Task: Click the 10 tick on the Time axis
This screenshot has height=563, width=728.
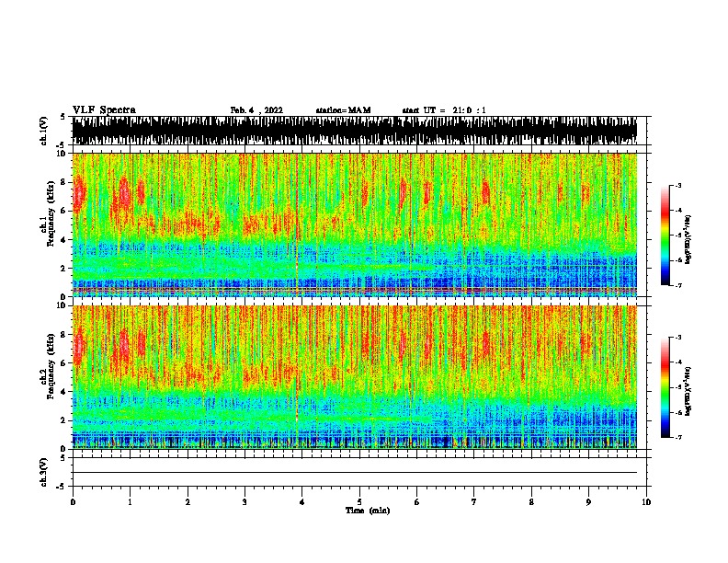Action: click(646, 501)
